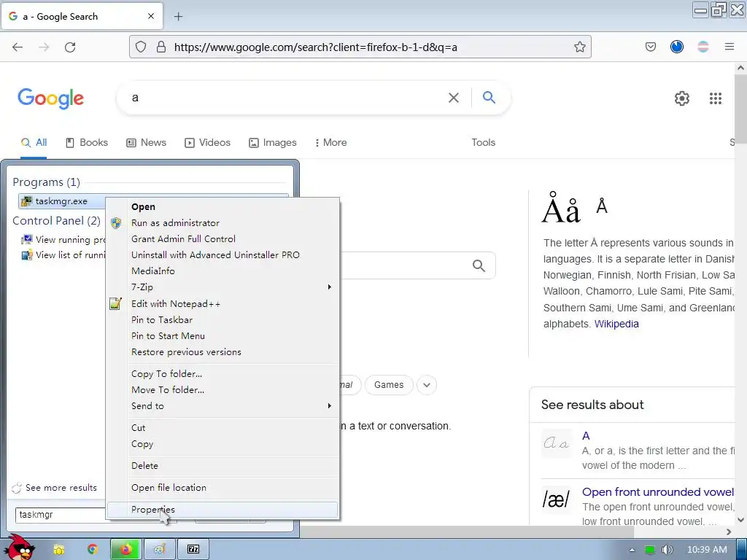Open the Firefox hamburger menu
Image resolution: width=747 pixels, height=560 pixels.
[x=729, y=47]
